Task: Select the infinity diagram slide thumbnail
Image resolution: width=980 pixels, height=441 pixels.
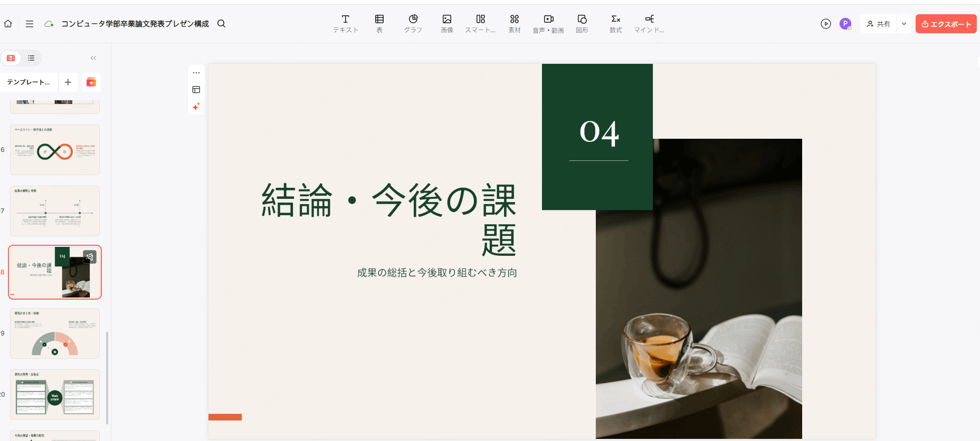Action: click(55, 150)
